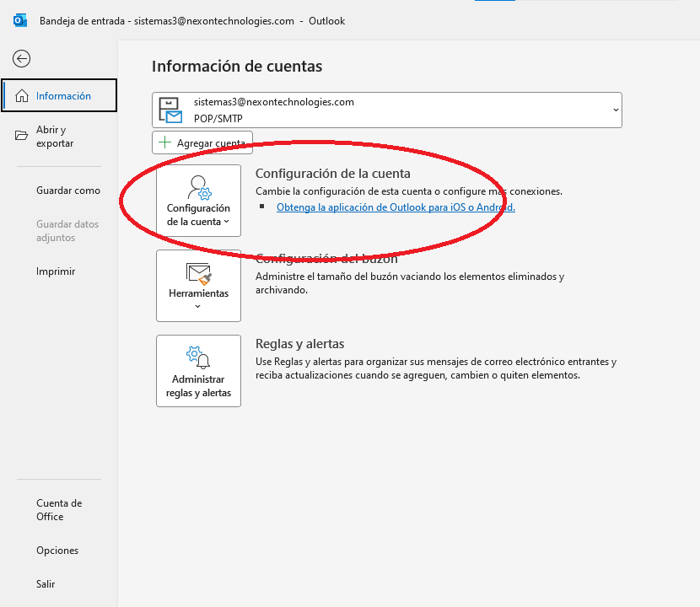This screenshot has width=700, height=607.
Task: Click the Reglas y alertas heading
Action: 299,344
